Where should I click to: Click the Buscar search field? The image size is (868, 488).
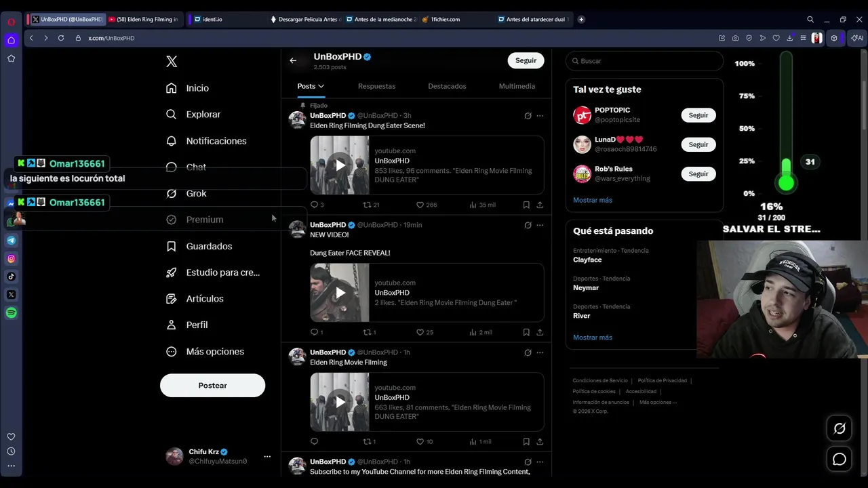(x=644, y=61)
